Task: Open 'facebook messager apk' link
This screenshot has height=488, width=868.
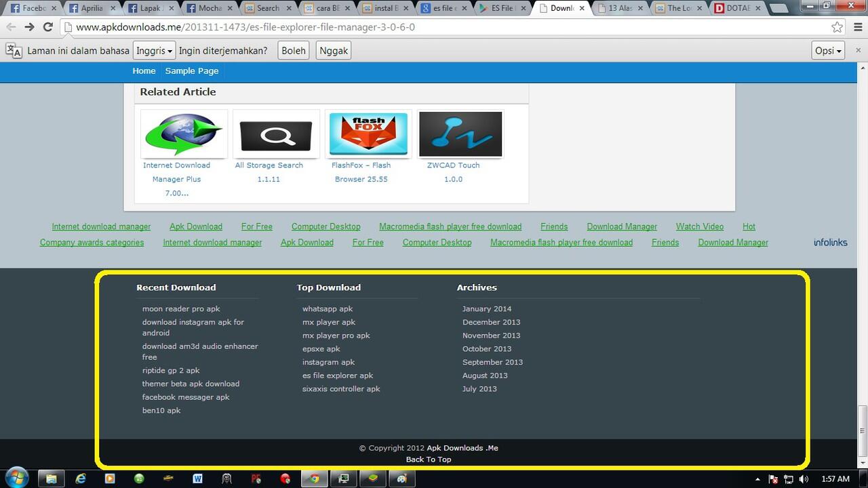Action: coord(186,397)
